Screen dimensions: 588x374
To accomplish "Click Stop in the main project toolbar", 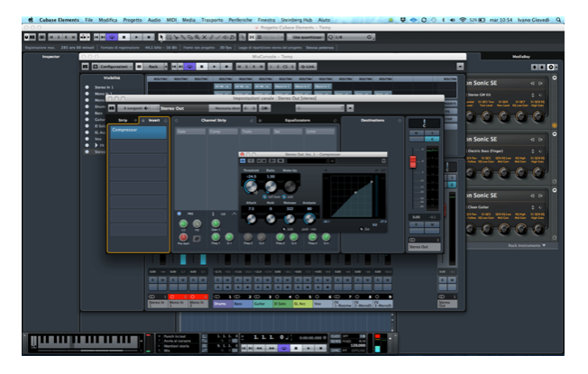I will (x=124, y=37).
